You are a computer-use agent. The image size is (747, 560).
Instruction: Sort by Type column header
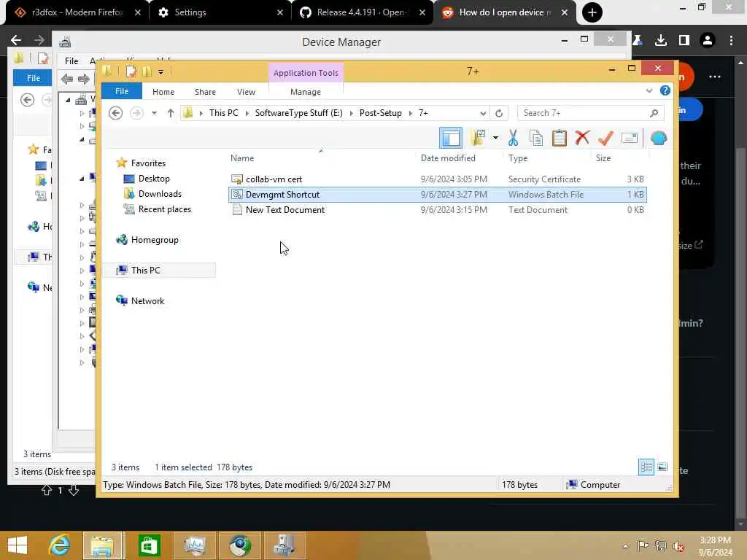(x=547, y=158)
